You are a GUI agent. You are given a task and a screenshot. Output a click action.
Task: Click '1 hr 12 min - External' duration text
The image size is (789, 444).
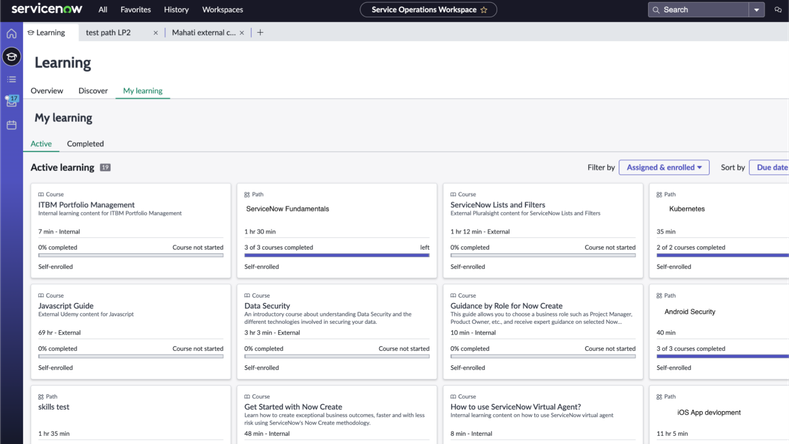(x=480, y=232)
